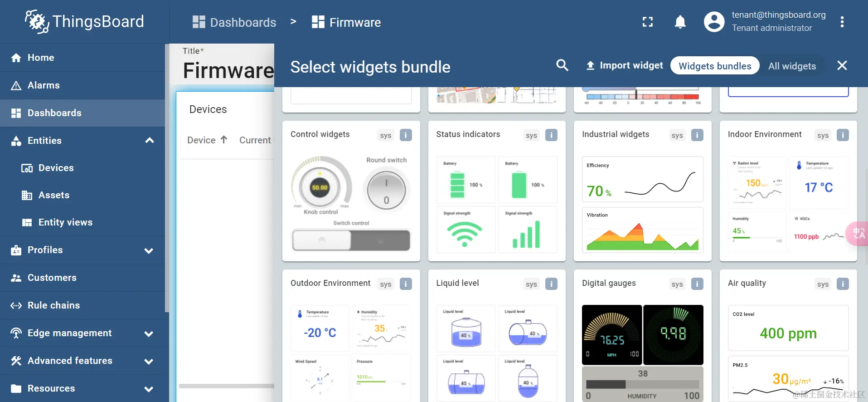This screenshot has height=402, width=868.
Task: Click Import widget button
Action: (x=624, y=65)
